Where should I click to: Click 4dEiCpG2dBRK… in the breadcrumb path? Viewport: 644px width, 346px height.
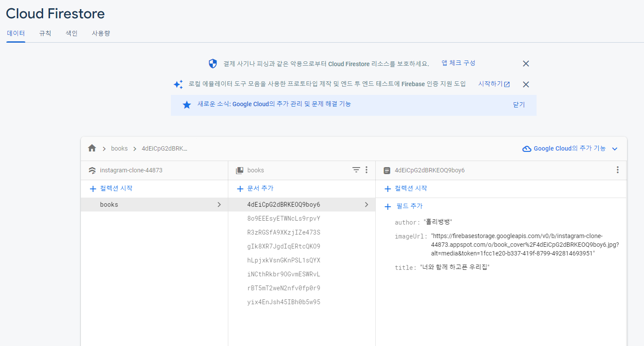(x=164, y=148)
